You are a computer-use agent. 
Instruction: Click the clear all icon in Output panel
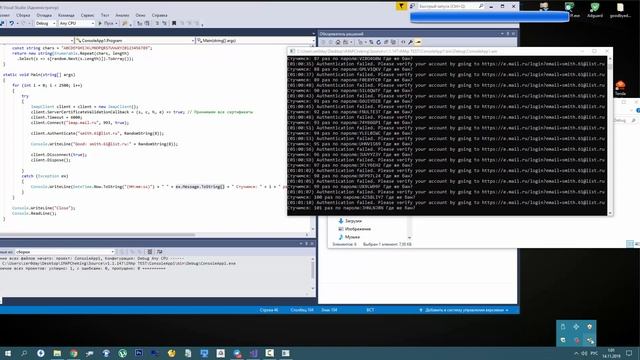point(150,252)
